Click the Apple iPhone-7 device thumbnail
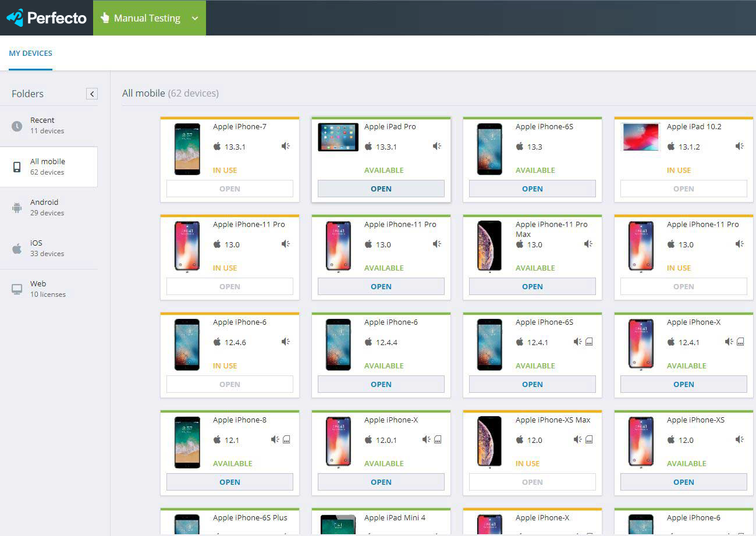 coord(187,149)
